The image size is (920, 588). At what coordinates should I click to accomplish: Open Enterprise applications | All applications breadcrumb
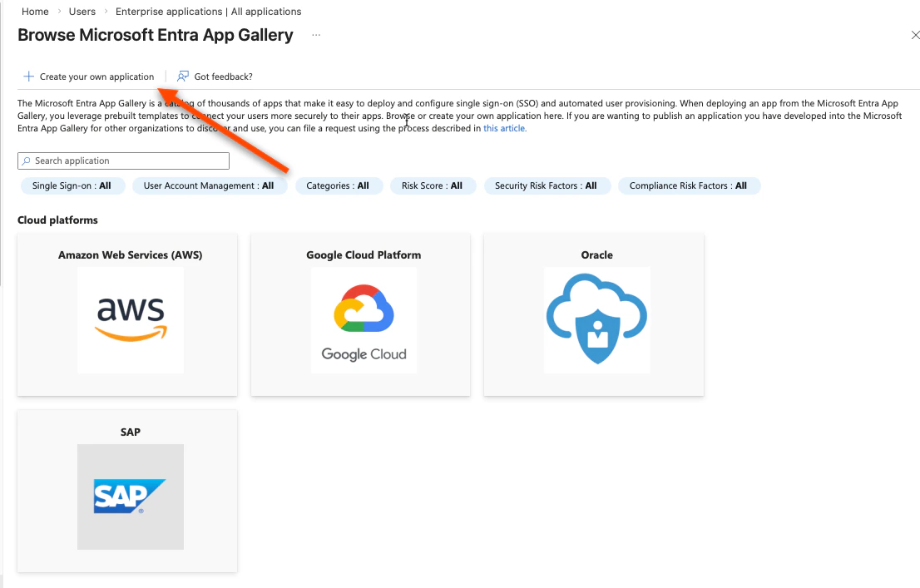[208, 11]
